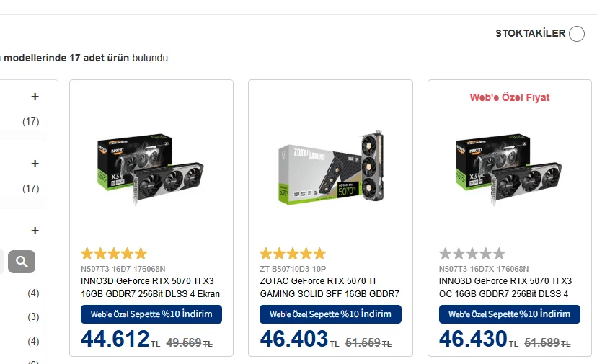Click the gray star rating of INNO3D OC
Screen dimensions: 597x364
472,254
